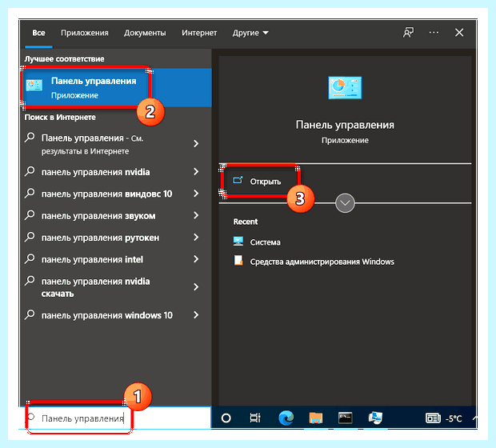Click the Средства администрирования folder icon
This screenshot has width=496, height=448.
pos(238,260)
